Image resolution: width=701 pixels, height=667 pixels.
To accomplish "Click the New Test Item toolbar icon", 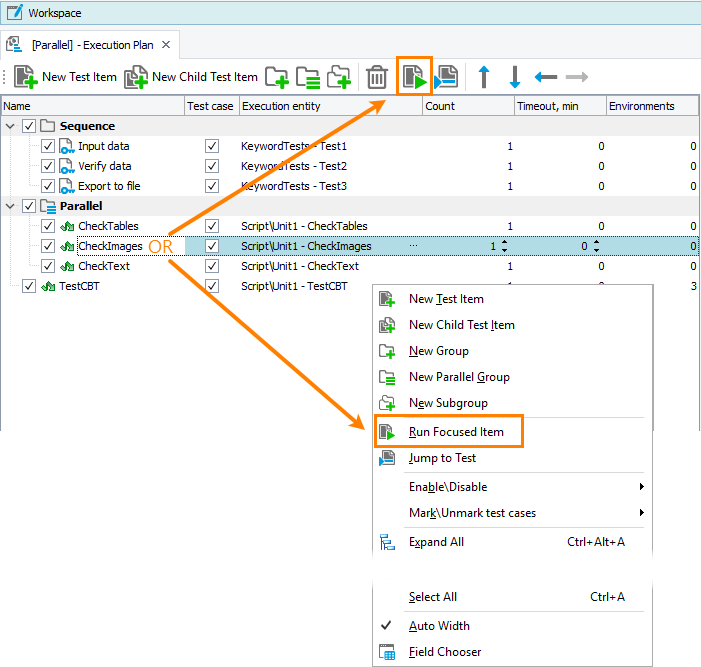I will click(x=26, y=77).
